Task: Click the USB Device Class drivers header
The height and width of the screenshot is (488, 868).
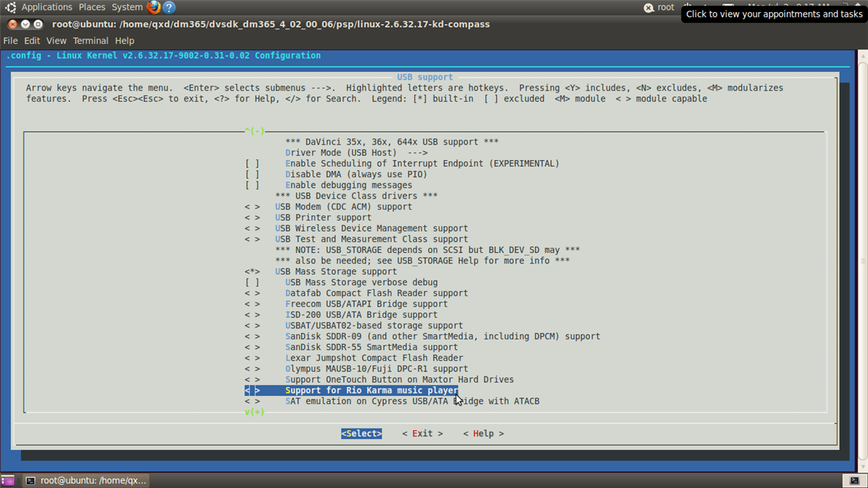Action: click(356, 196)
